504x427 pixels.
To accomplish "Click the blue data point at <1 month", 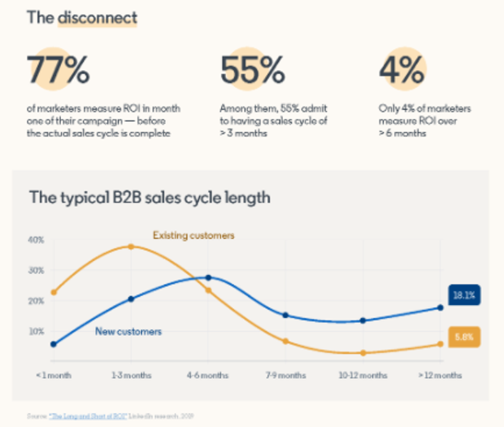I will [54, 344].
